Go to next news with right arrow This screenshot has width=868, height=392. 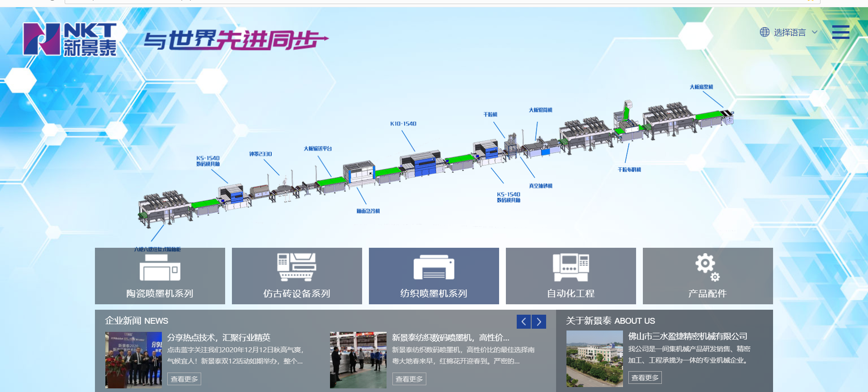point(539,321)
